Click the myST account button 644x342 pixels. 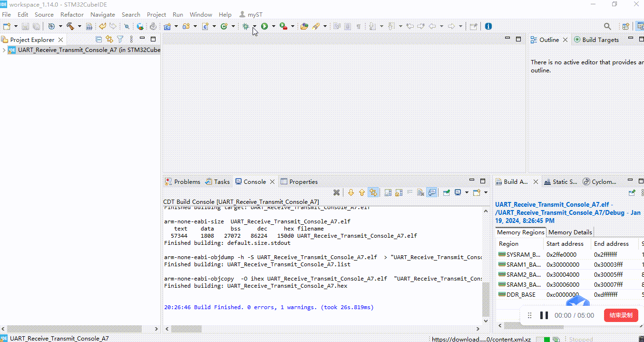click(251, 14)
